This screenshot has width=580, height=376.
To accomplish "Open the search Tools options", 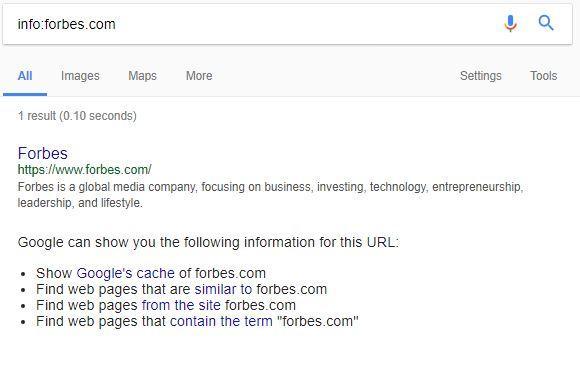I will [543, 76].
